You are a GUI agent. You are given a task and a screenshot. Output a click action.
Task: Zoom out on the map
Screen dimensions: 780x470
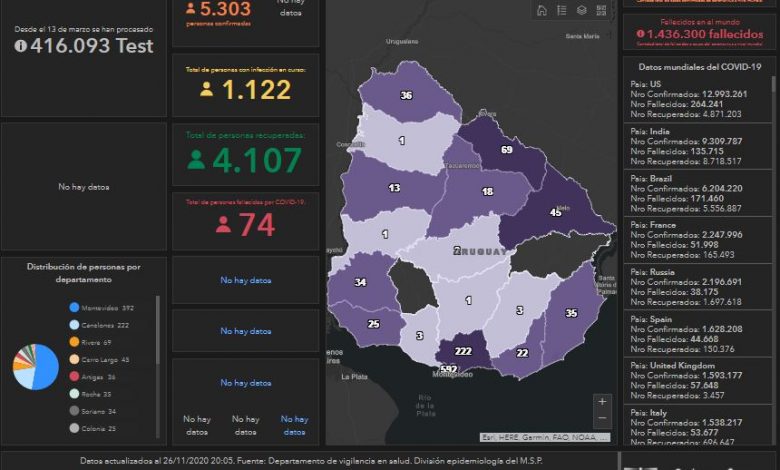pyautogui.click(x=602, y=418)
